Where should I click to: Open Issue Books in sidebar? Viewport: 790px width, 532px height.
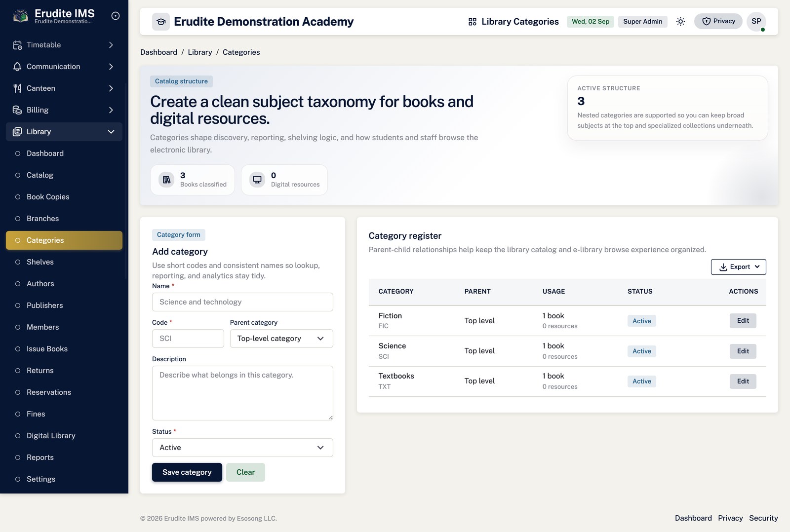tap(64, 349)
